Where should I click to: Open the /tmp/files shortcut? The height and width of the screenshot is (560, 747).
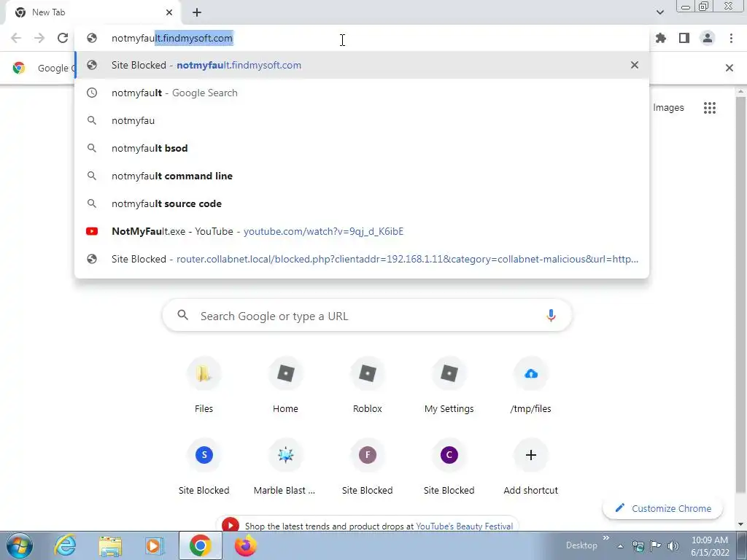531,386
